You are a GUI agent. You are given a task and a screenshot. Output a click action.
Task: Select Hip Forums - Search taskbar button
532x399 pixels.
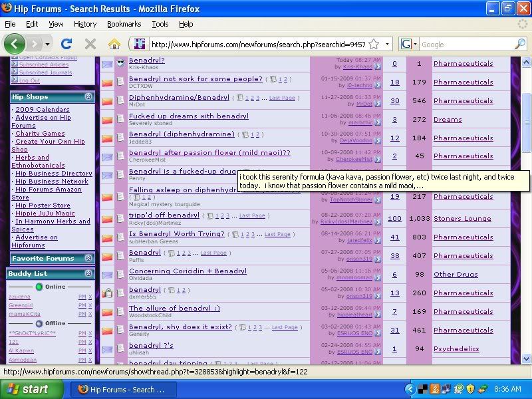(x=124, y=390)
